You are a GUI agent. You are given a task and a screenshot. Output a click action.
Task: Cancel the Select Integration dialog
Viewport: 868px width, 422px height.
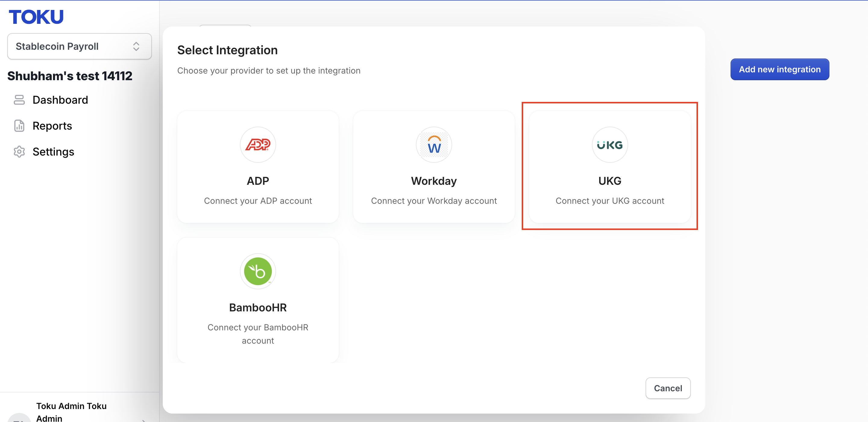668,388
